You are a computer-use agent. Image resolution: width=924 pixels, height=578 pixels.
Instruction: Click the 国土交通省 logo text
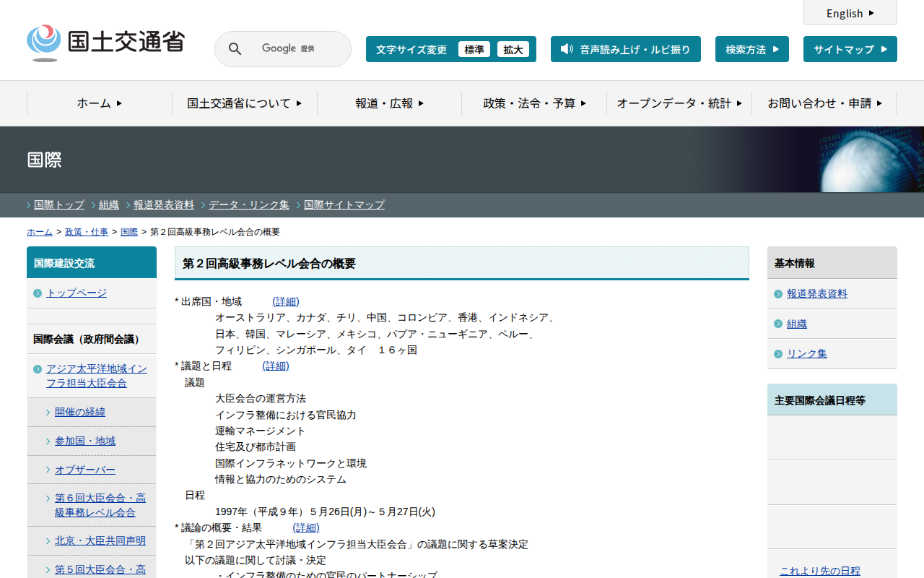pos(126,40)
